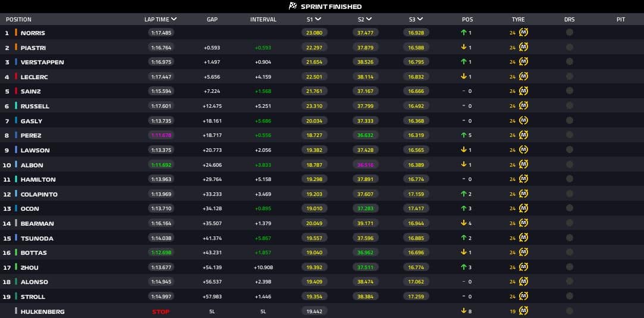This screenshot has width=644, height=318.
Task: Click Norris's medium tyre icon
Action: click(523, 33)
